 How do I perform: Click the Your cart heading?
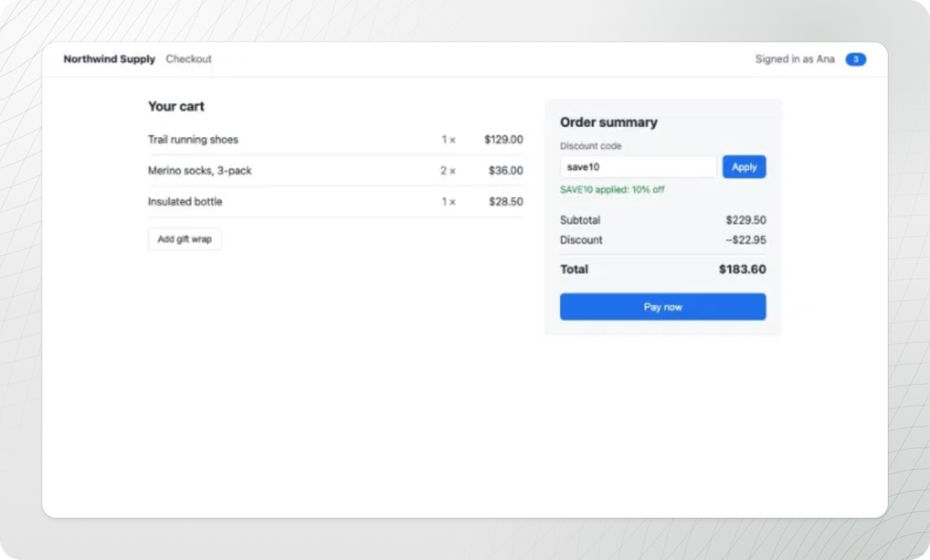point(176,106)
